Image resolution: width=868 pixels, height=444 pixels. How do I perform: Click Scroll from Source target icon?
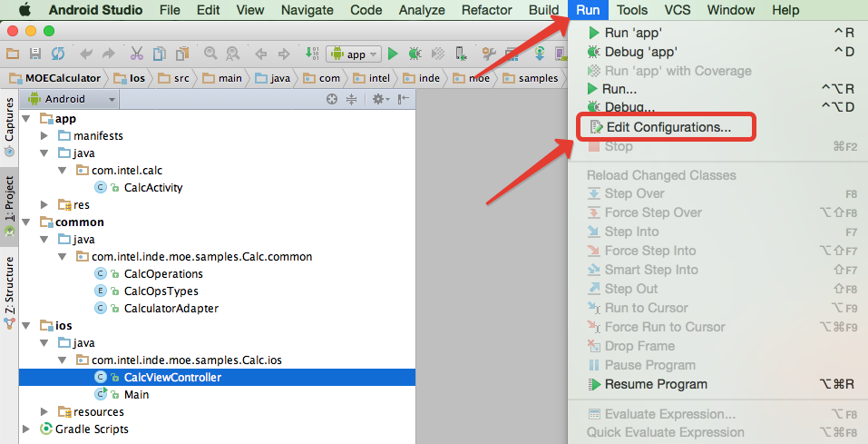pos(332,99)
